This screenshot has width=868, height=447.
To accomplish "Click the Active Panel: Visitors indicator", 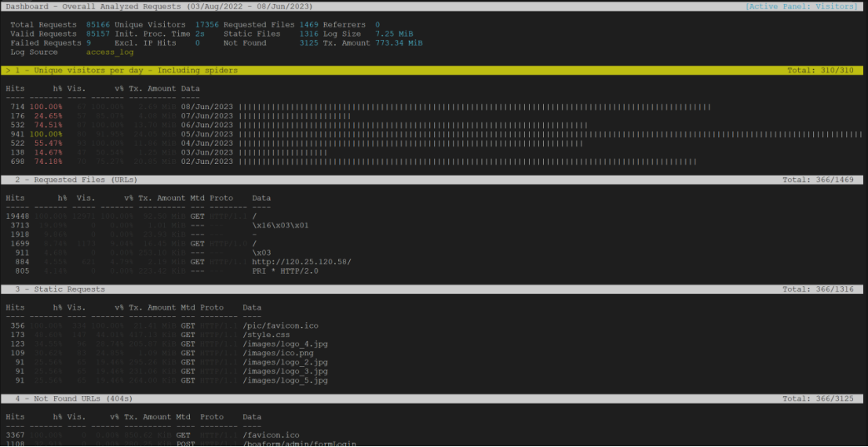I will [802, 6].
